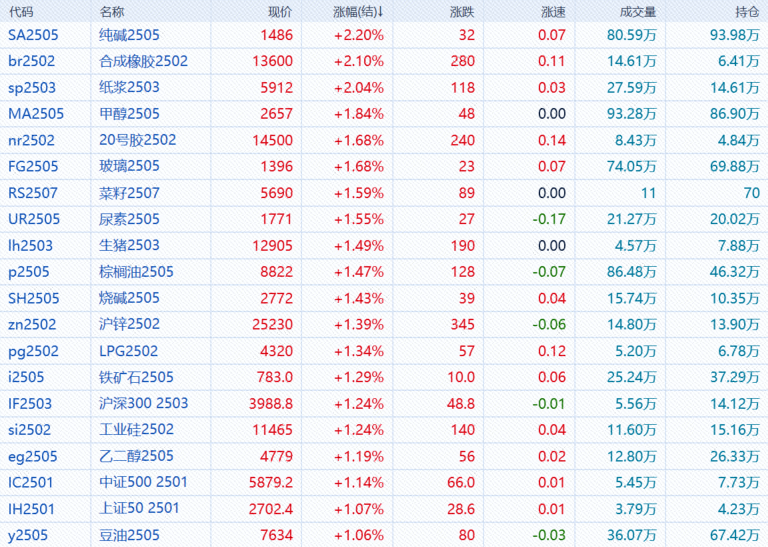
Task: Sort table by 涨速 column
Action: [552, 12]
